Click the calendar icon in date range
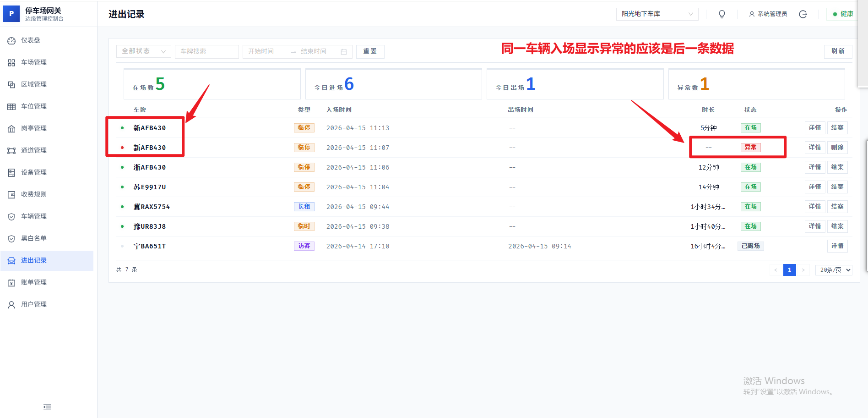The image size is (868, 418). (x=344, y=52)
